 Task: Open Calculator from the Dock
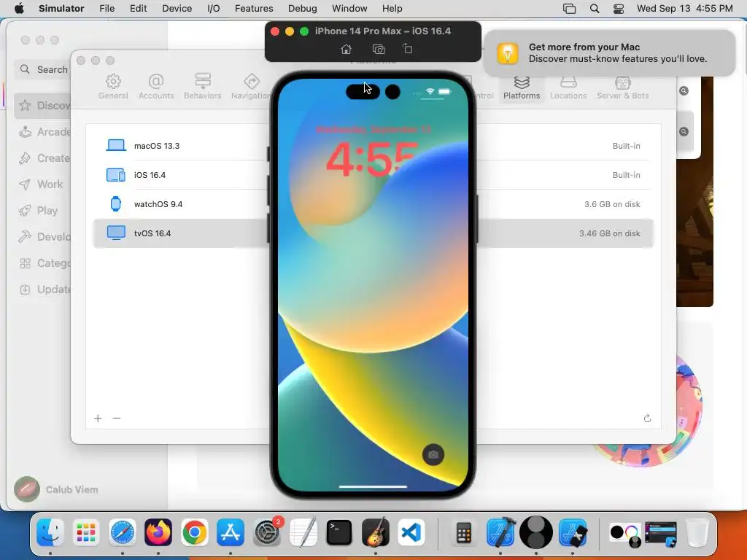click(463, 532)
